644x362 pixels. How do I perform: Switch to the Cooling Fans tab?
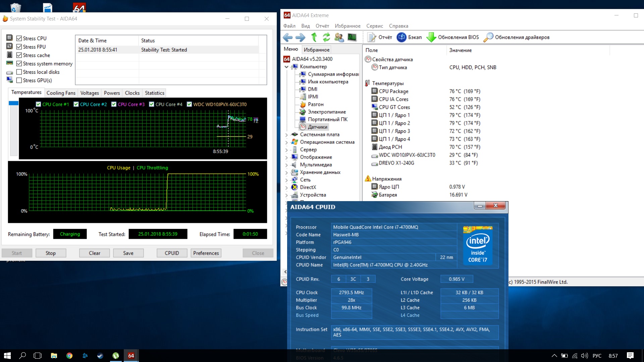pos(61,93)
